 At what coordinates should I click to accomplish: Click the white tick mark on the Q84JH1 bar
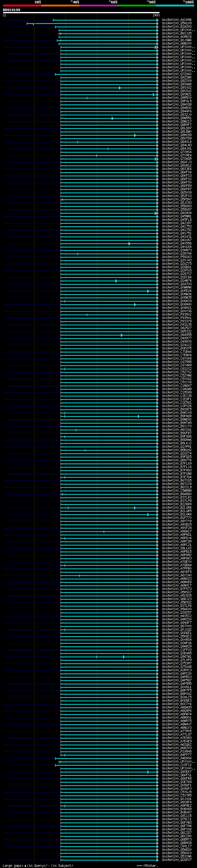coord(108,149)
